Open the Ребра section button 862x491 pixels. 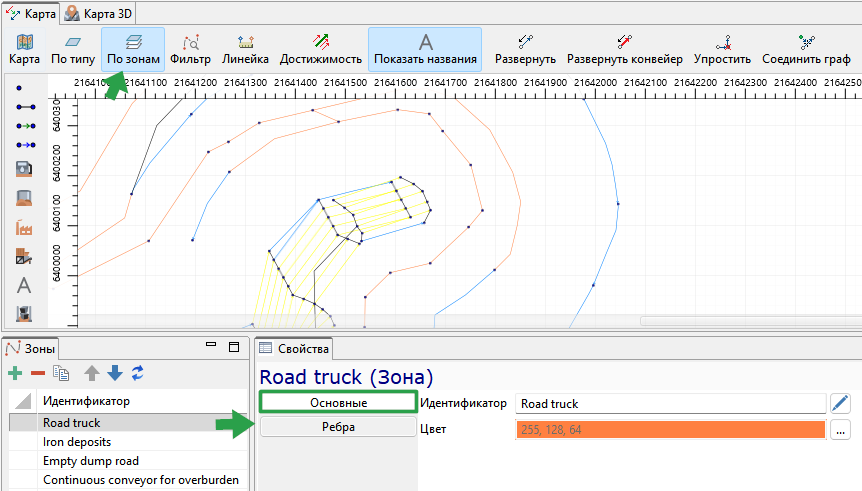338,427
